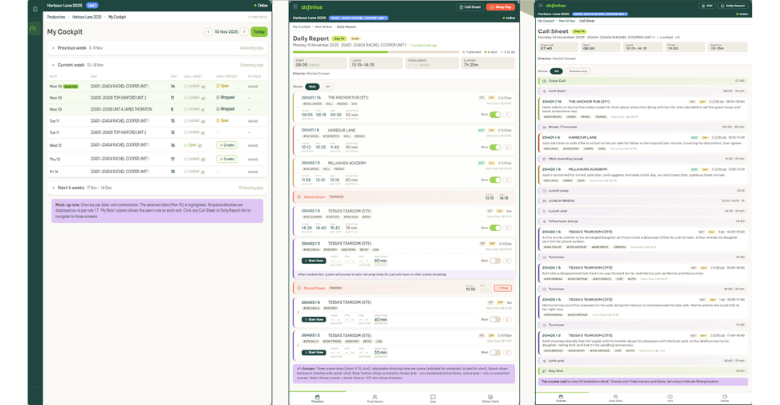Open Timeline tab icon in Daily Report
The width and height of the screenshot is (780, 405).
pos(317,397)
